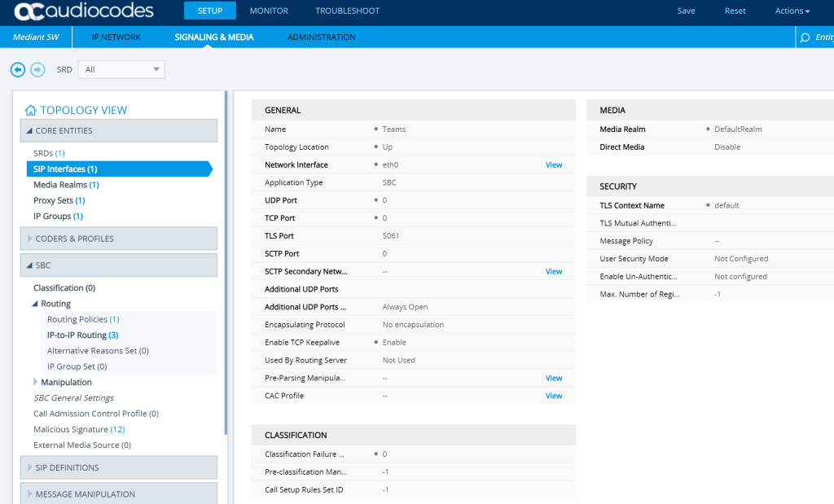Click the back navigation arrow icon
This screenshot has width=834, height=504.
coord(18,70)
